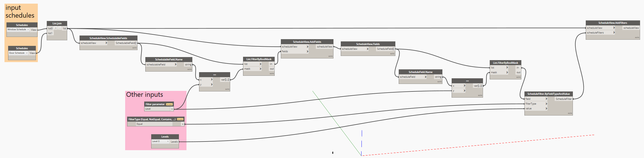Click fields input chevron on ScheduleView.AddFields
644x158 pixels.
tap(307, 51)
